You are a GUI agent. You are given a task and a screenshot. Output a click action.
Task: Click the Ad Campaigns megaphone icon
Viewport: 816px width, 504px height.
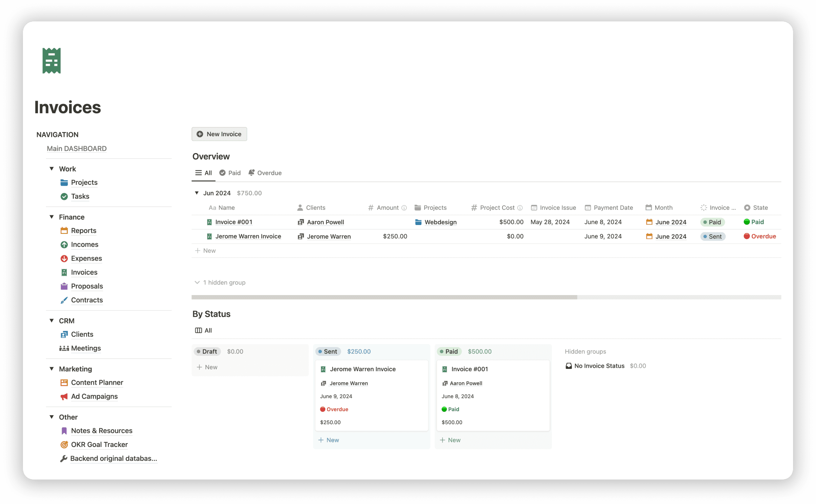pyautogui.click(x=64, y=396)
